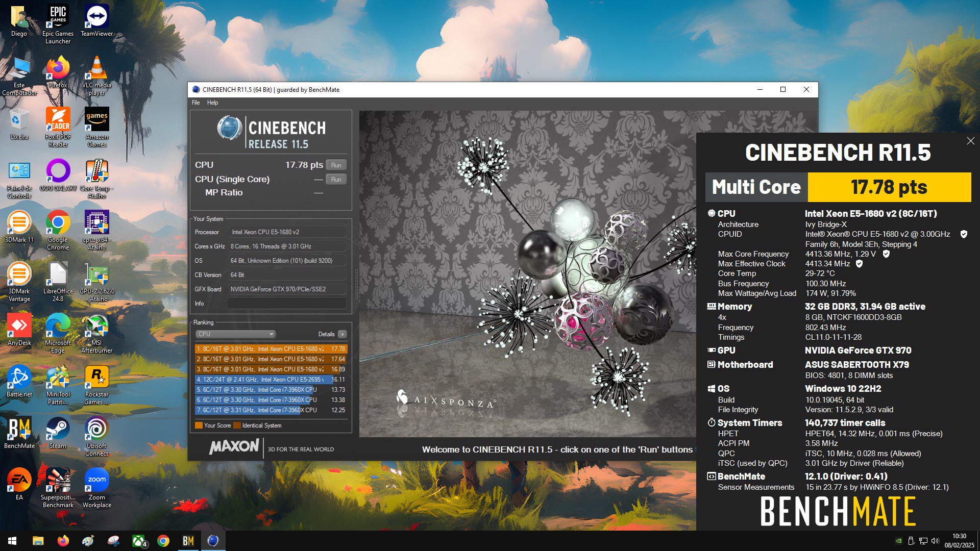Select ranking entry 3 scoring 16.89

pos(271,369)
